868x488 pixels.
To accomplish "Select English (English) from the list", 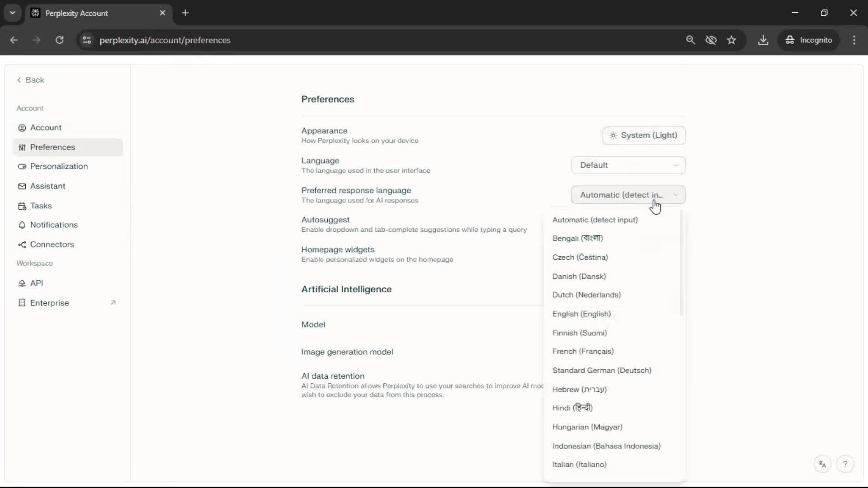I will (x=581, y=314).
